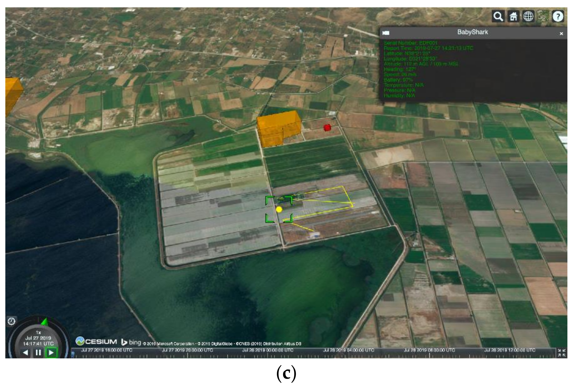This screenshot has height=392, width=574.
Task: Select the yellow drone marker dot
Action: click(279, 209)
